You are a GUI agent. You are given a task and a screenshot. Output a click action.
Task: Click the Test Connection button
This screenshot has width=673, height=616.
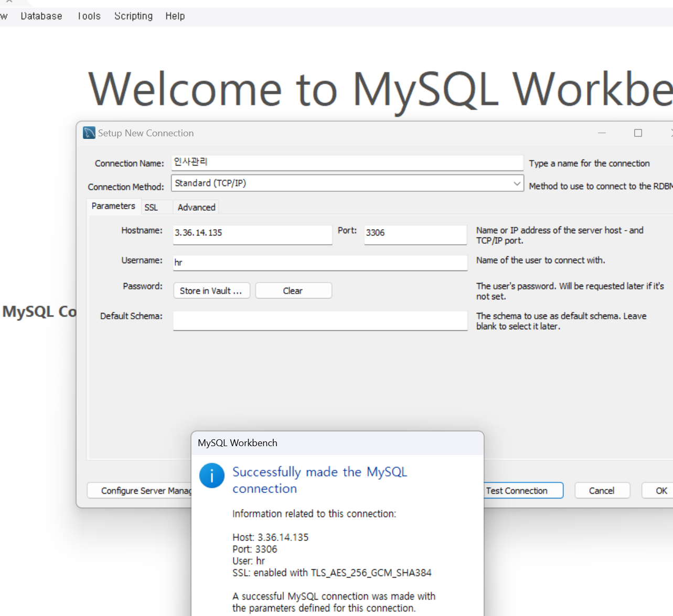(x=523, y=490)
